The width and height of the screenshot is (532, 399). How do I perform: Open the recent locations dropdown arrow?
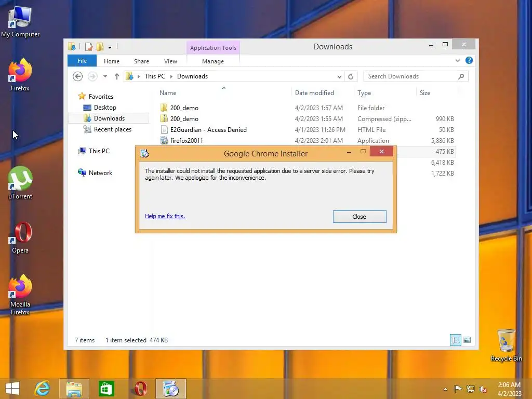(x=105, y=76)
